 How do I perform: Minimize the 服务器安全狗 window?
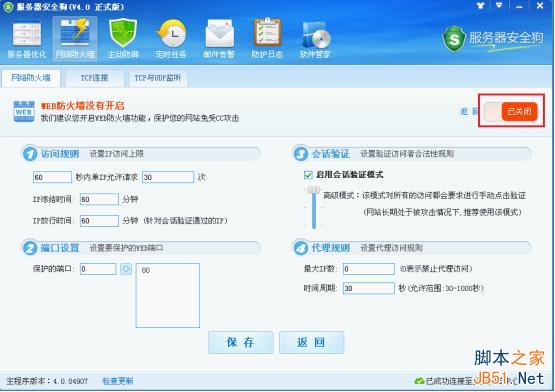tap(519, 6)
